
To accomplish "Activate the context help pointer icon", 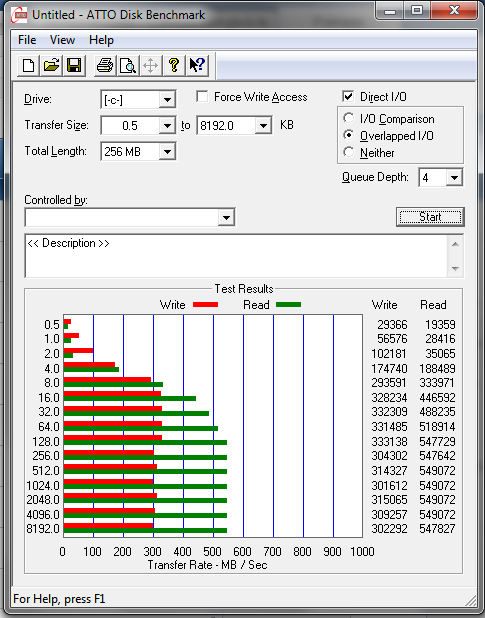I will click(x=197, y=65).
